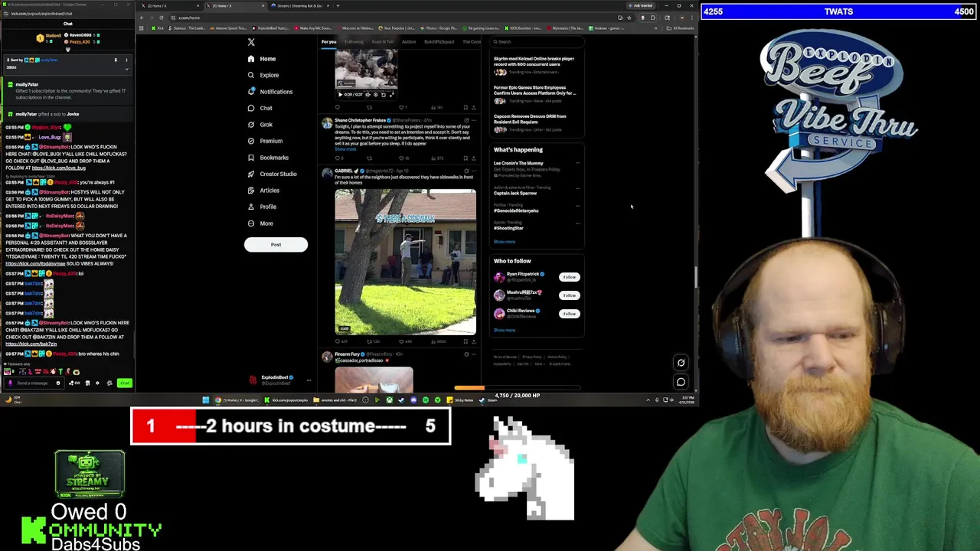Open the Kick bookmark in the bookmarks bar

(159, 28)
